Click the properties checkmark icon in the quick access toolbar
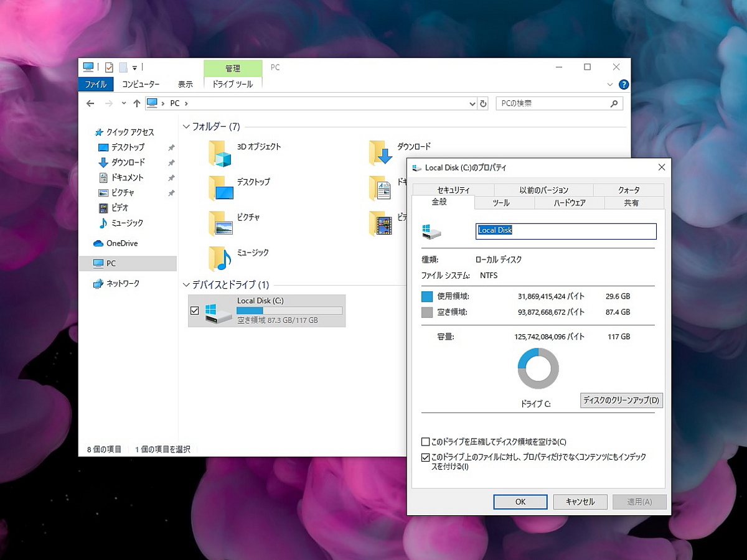This screenshot has width=747, height=560. tap(109, 67)
